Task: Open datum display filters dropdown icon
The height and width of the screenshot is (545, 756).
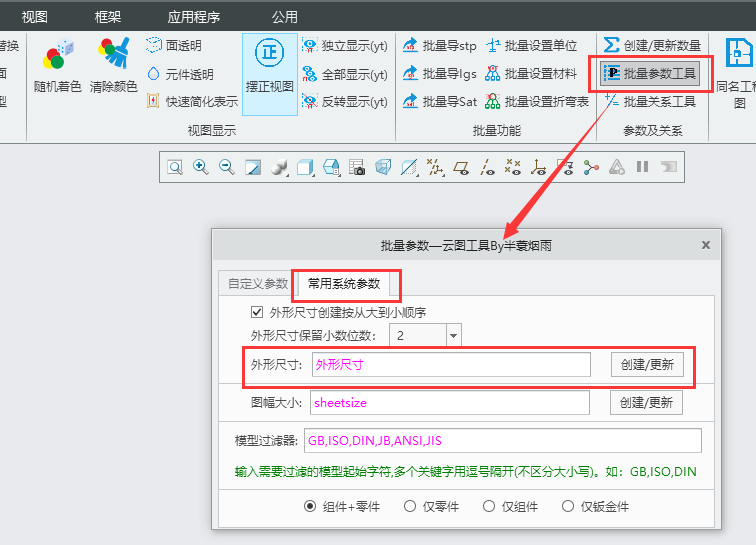Action: [x=435, y=167]
